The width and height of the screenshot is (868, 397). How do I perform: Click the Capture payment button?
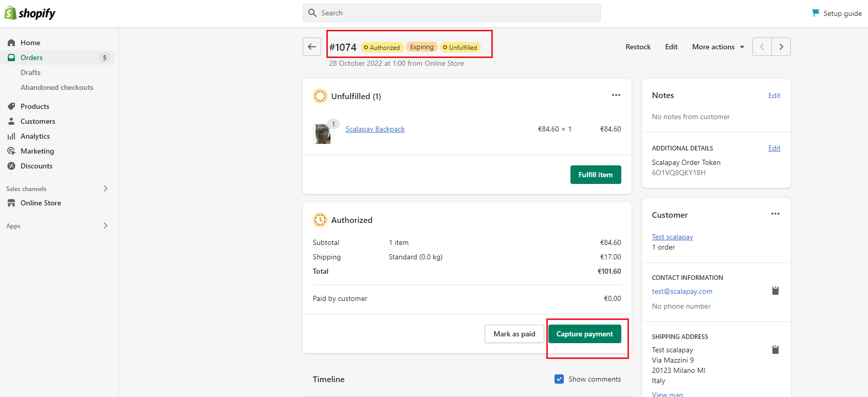(x=585, y=334)
